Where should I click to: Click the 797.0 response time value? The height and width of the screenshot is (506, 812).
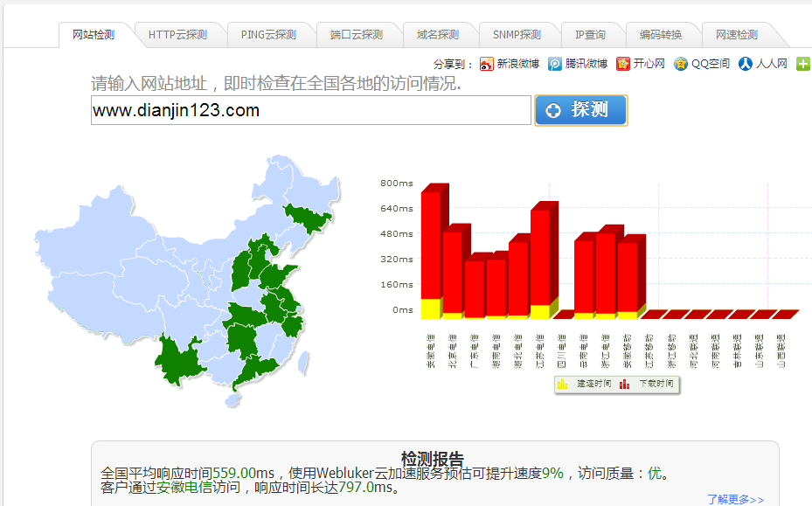click(x=356, y=487)
